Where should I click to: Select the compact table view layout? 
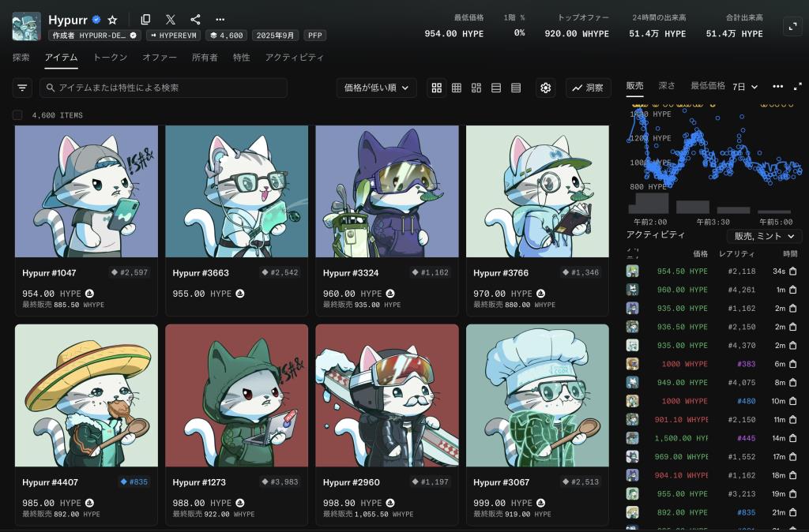516,88
